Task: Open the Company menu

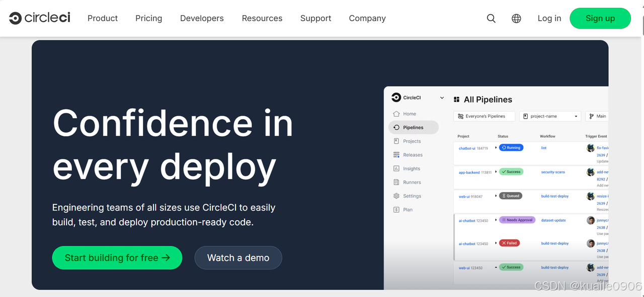Action: point(367,18)
